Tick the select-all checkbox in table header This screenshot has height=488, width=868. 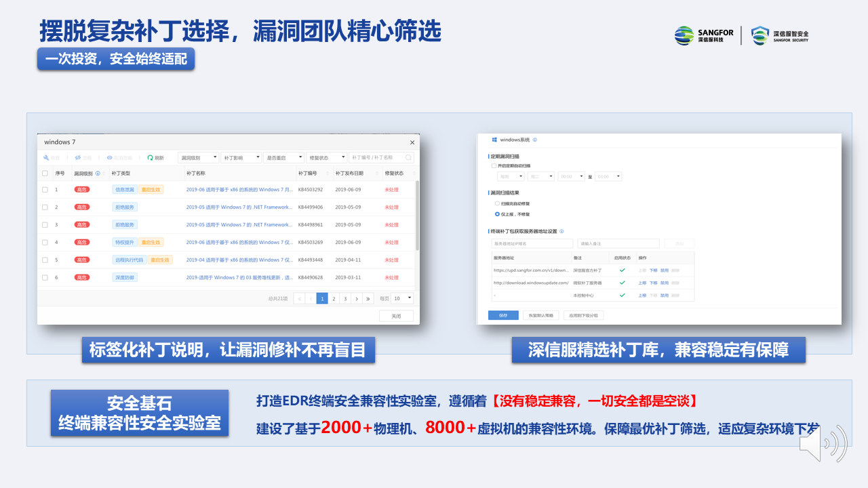click(x=45, y=174)
